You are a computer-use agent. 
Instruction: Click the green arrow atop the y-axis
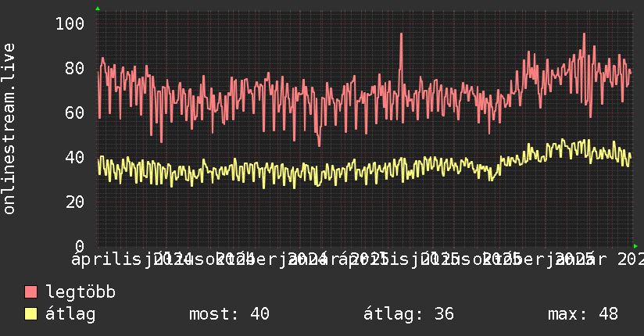(x=98, y=9)
